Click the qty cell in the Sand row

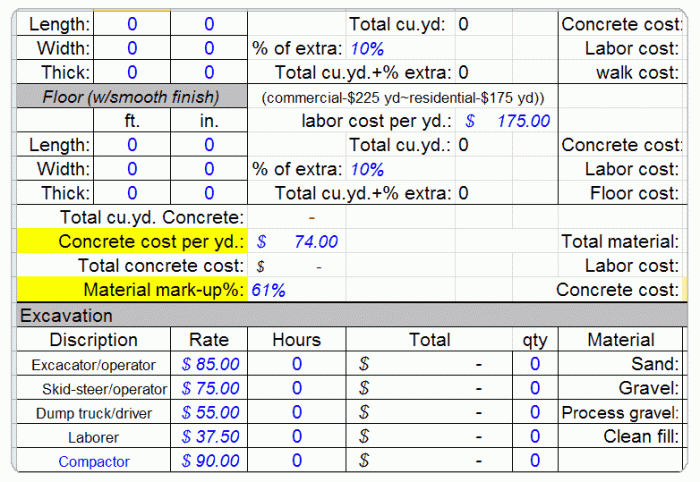click(534, 364)
